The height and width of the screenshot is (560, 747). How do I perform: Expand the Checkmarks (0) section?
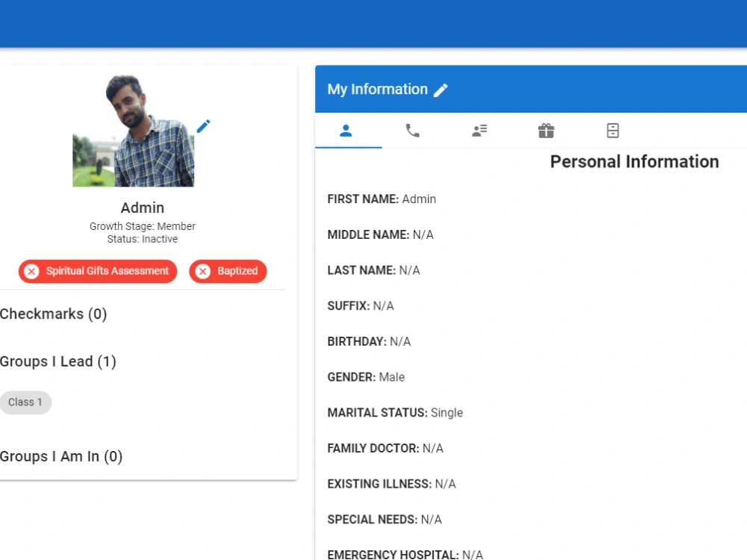(x=53, y=314)
